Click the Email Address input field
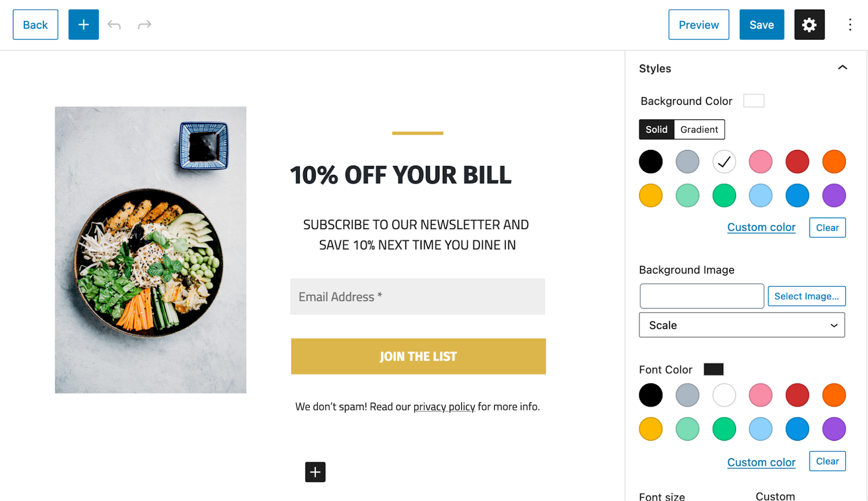This screenshot has height=501, width=868. (x=418, y=296)
